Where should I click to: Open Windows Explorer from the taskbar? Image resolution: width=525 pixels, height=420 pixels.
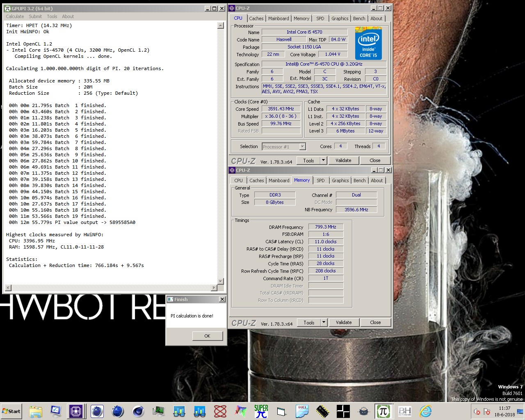[x=36, y=411]
